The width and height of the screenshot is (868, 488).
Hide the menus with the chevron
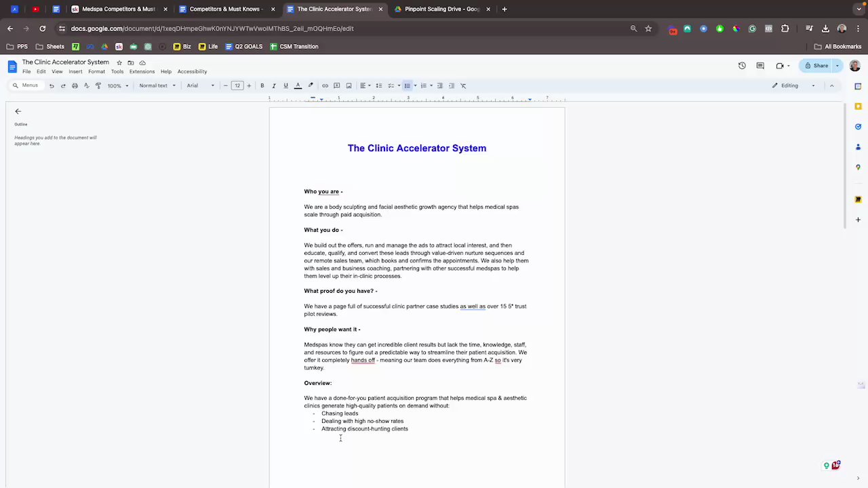pos(831,85)
